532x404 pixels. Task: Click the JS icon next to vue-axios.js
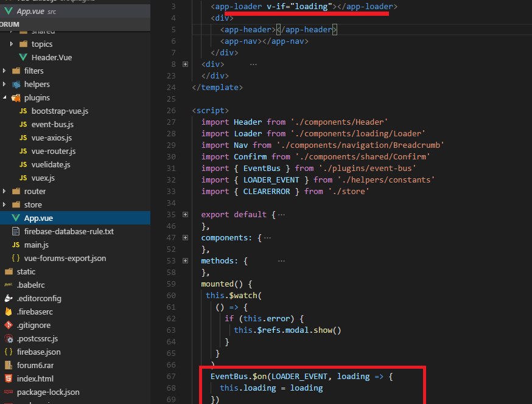click(x=23, y=138)
